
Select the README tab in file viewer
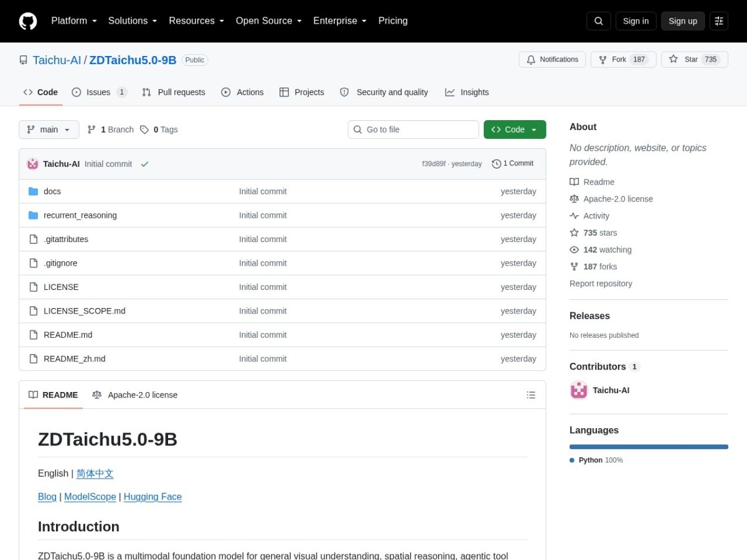54,395
